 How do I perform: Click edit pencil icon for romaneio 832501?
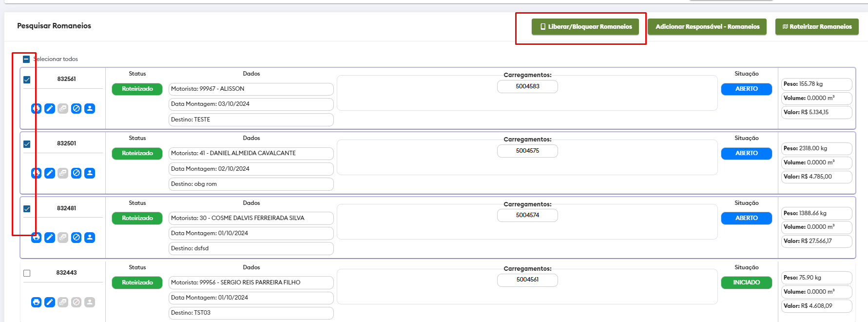point(50,173)
